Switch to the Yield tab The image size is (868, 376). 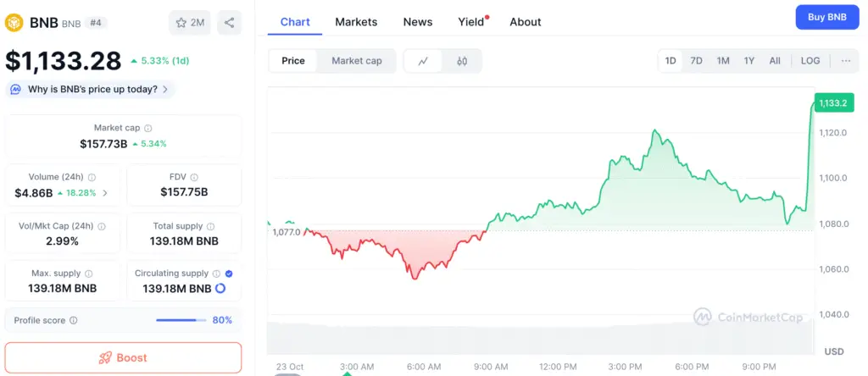(471, 22)
